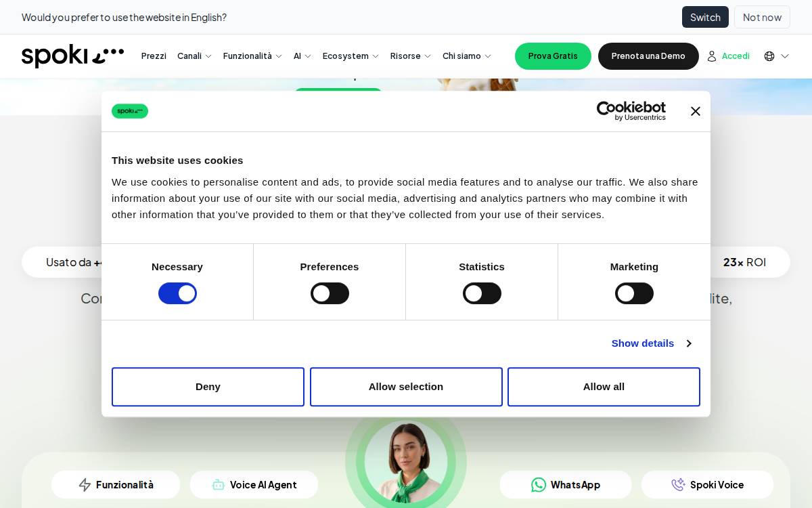Select the WhatsApp chip
This screenshot has height=508, width=812.
click(x=566, y=485)
